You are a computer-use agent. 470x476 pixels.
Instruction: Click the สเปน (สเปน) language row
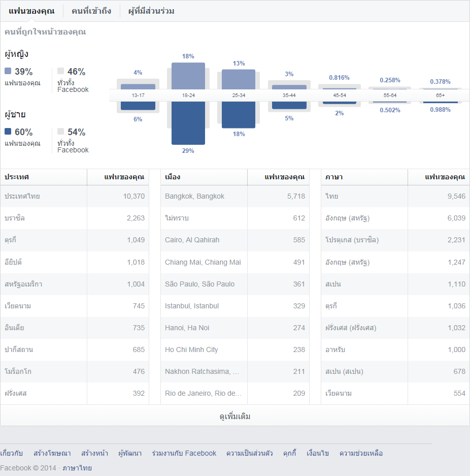395,371
